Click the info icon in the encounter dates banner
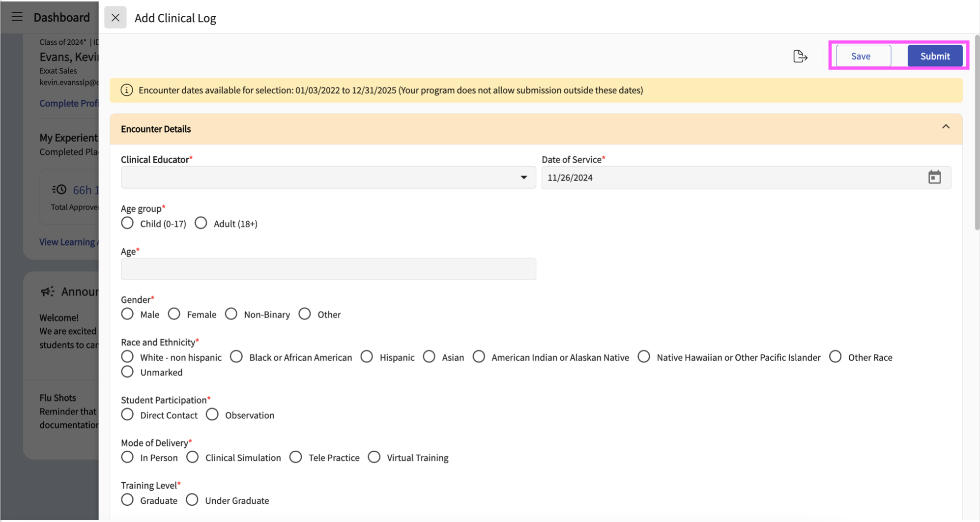The width and height of the screenshot is (980, 522). (x=127, y=90)
